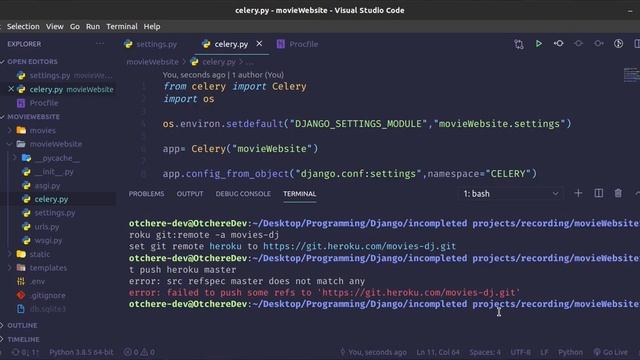Open Explorer more actions ellipsis

100,44
